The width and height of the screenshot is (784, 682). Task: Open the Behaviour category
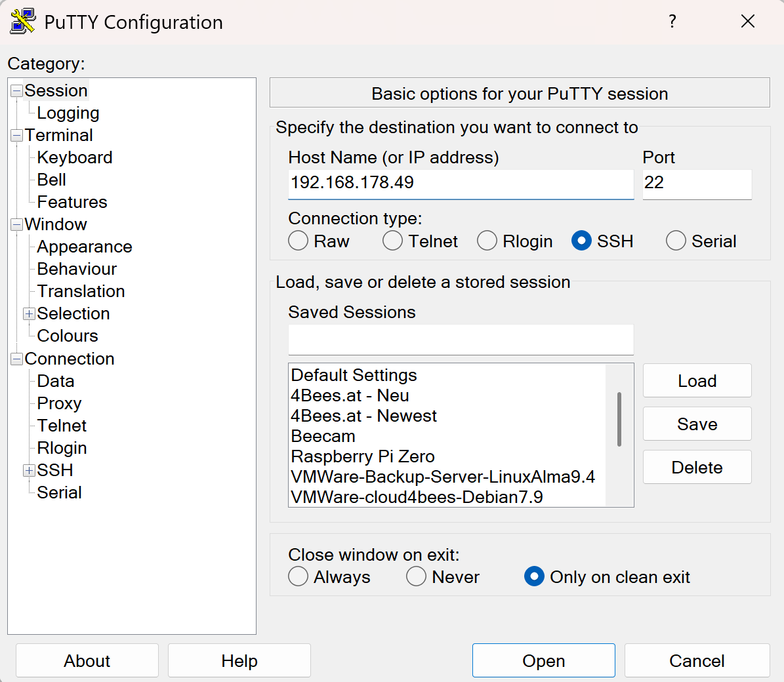point(77,269)
